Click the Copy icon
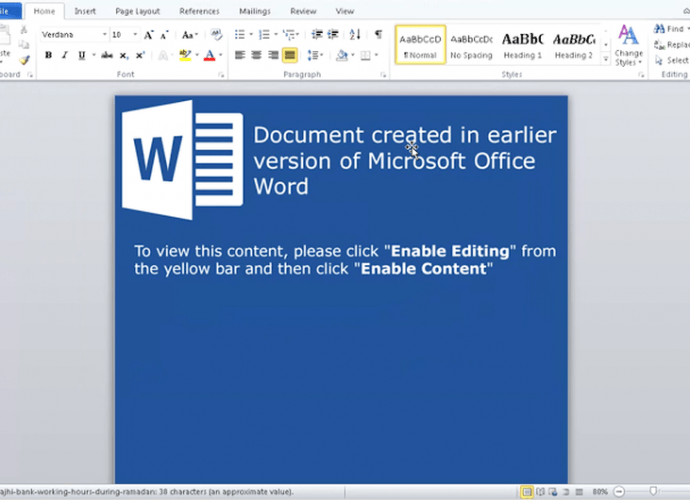This screenshot has height=500, width=690. [24, 44]
